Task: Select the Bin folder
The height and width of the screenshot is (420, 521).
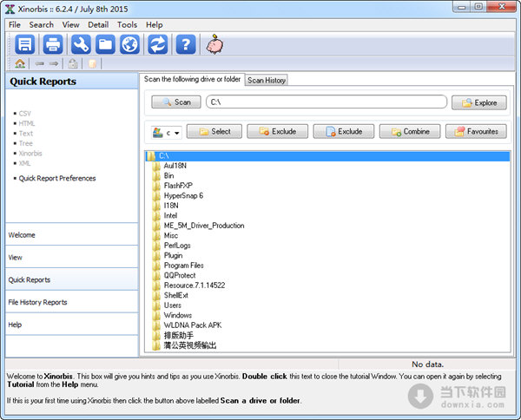Action: [168, 175]
